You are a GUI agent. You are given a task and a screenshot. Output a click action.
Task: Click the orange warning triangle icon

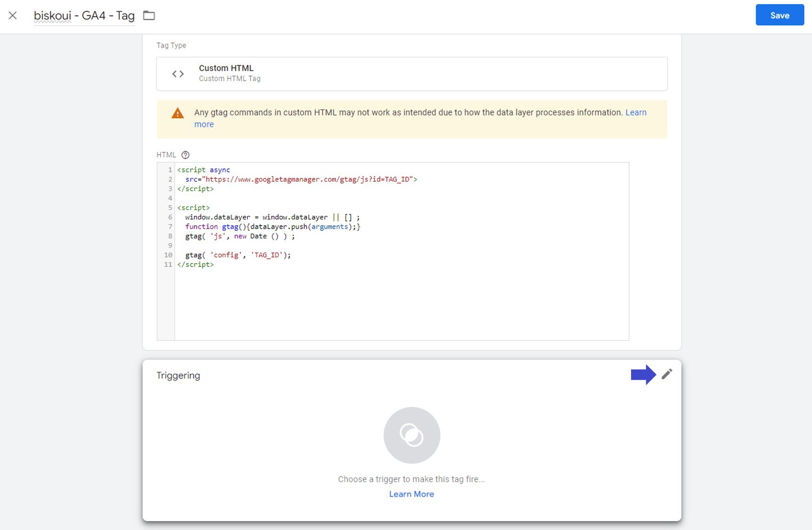tap(178, 113)
